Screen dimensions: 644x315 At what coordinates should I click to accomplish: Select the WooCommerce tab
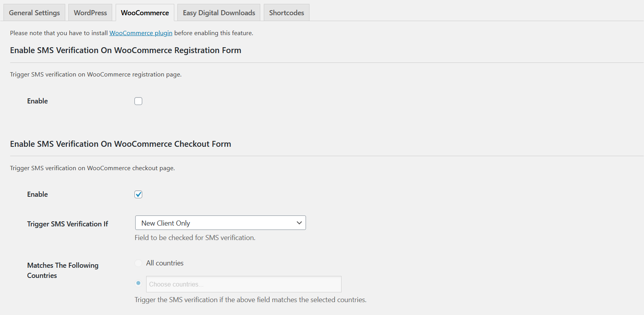pos(145,13)
